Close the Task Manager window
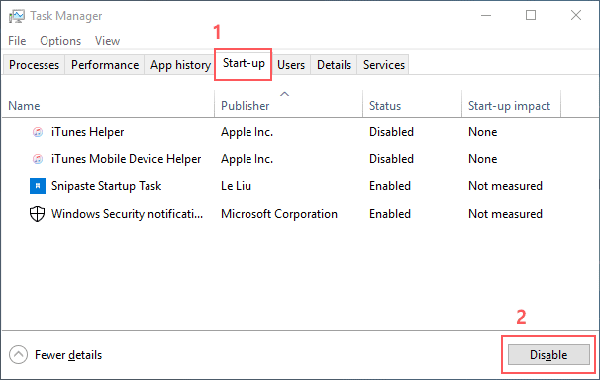This screenshot has height=380, width=600. (x=576, y=15)
